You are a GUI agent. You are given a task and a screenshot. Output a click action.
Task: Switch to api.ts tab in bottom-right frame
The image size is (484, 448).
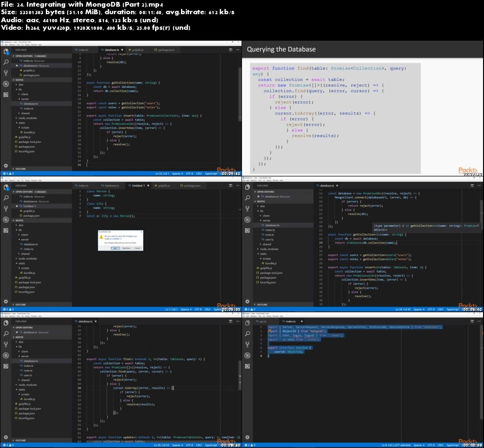pyautogui.click(x=262, y=321)
